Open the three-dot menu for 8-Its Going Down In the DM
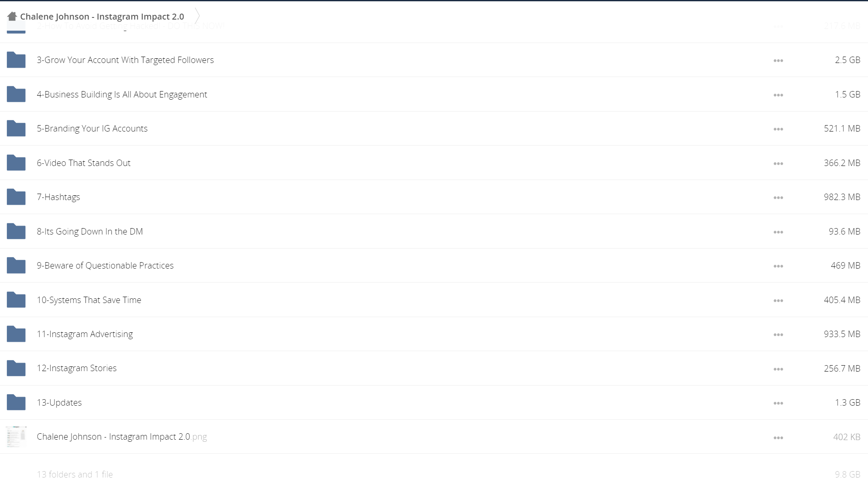Screen dimensions: 868x492 [778, 232]
